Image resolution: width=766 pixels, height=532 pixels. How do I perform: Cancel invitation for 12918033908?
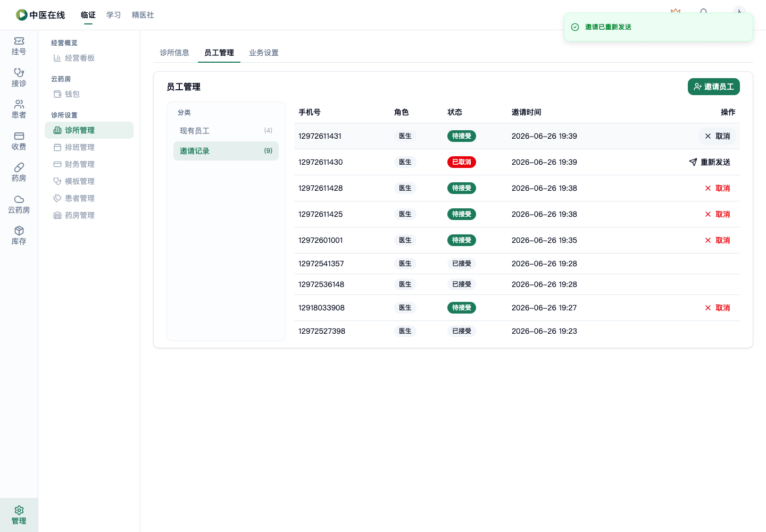coord(717,308)
